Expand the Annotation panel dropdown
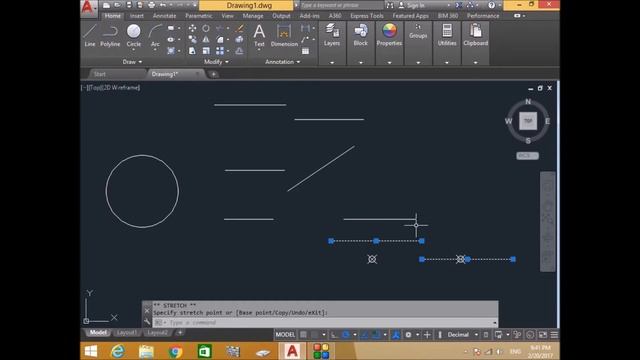Screen dimensions: 640x360 click(282, 62)
